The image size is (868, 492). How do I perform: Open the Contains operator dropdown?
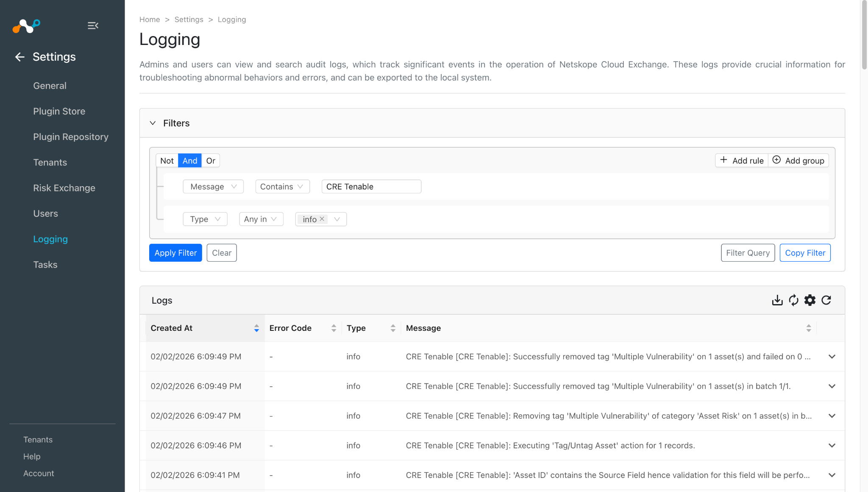(x=282, y=187)
